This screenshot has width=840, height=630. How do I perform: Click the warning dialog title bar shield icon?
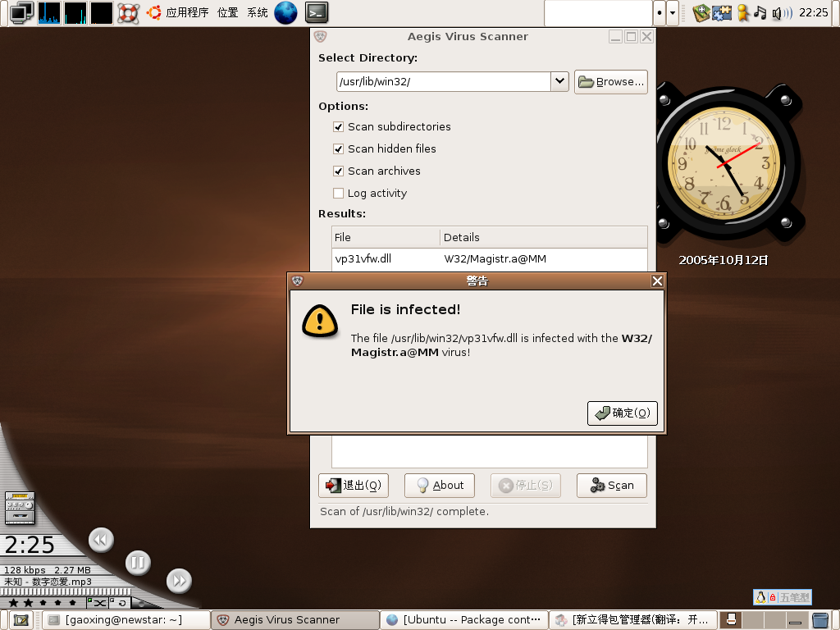pos(297,281)
